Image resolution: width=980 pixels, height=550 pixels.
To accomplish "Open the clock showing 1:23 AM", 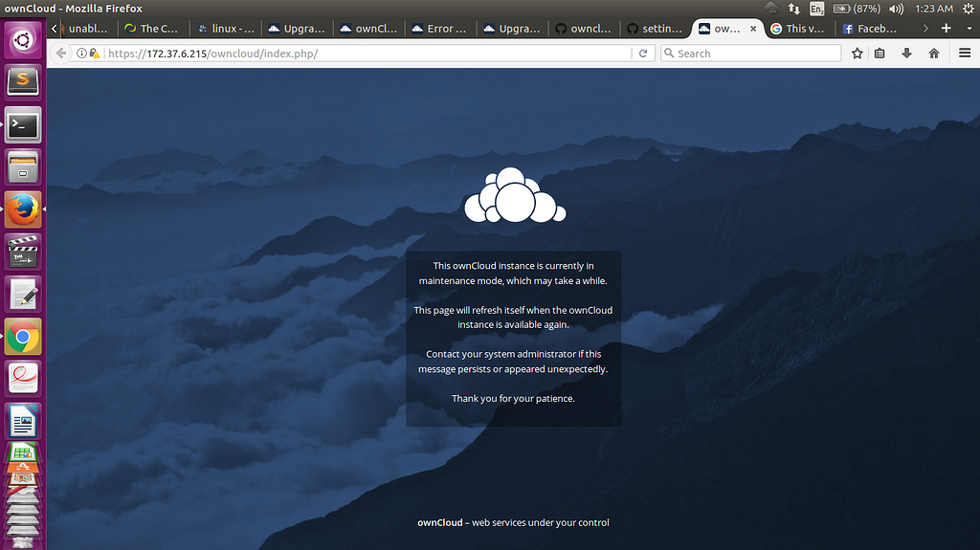I will 934,8.
